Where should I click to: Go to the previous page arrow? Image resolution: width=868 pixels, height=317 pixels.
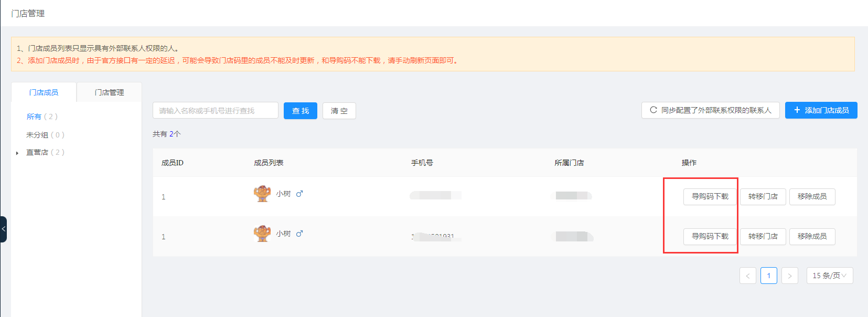pos(748,276)
